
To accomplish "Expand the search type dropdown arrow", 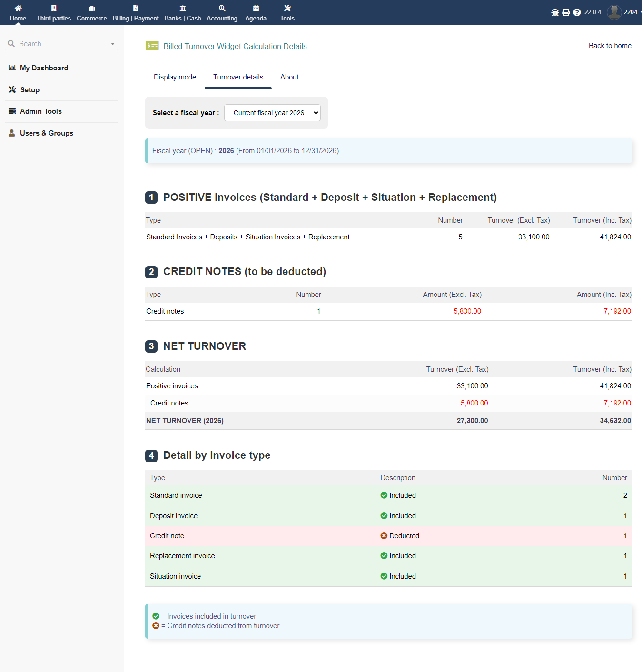I will click(113, 44).
